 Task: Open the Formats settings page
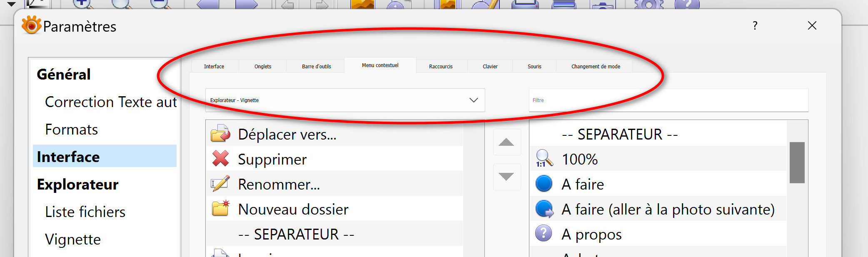(x=71, y=130)
